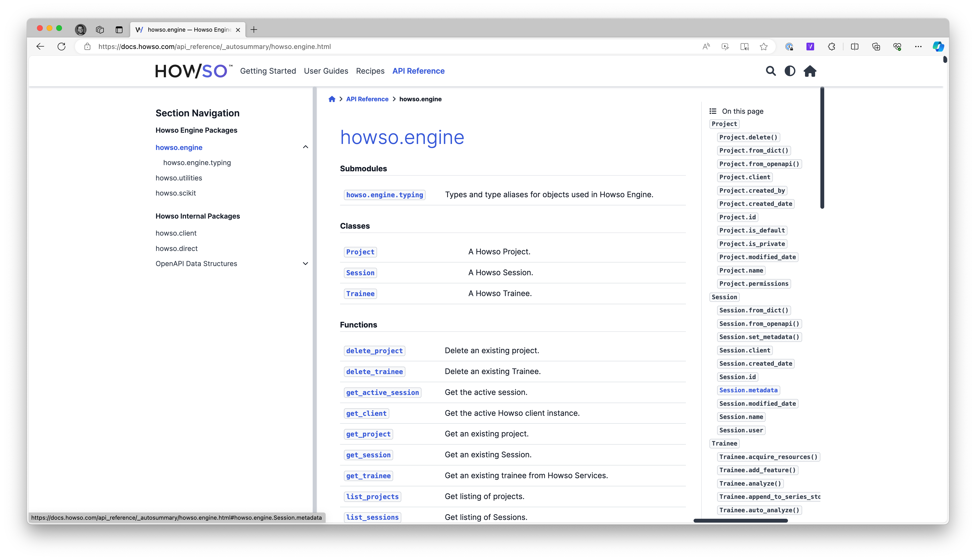The width and height of the screenshot is (976, 560).
Task: Collapse the howso.engine navigation section
Action: click(x=305, y=147)
